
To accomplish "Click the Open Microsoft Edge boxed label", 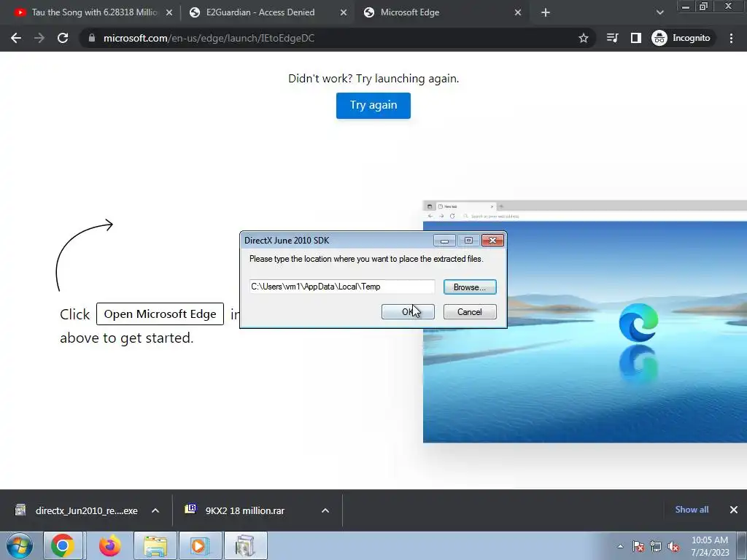I will tap(160, 314).
